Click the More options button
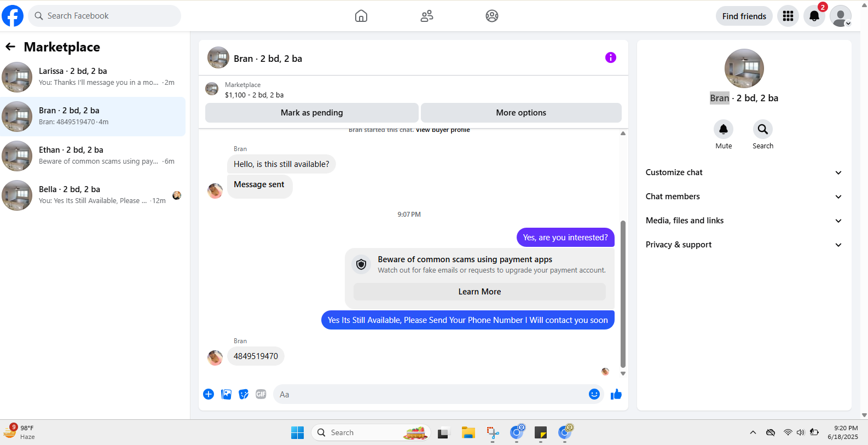Viewport: 868px width, 445px height. point(521,113)
